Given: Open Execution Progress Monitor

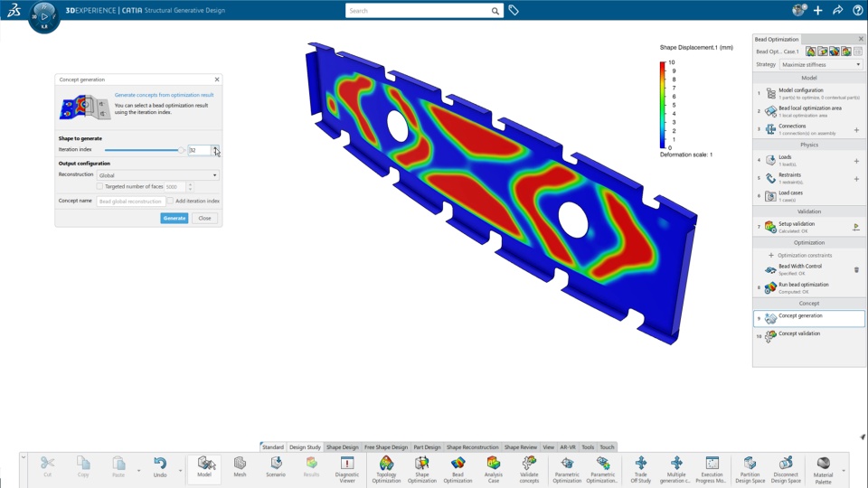Looking at the screenshot, I should pyautogui.click(x=712, y=469).
